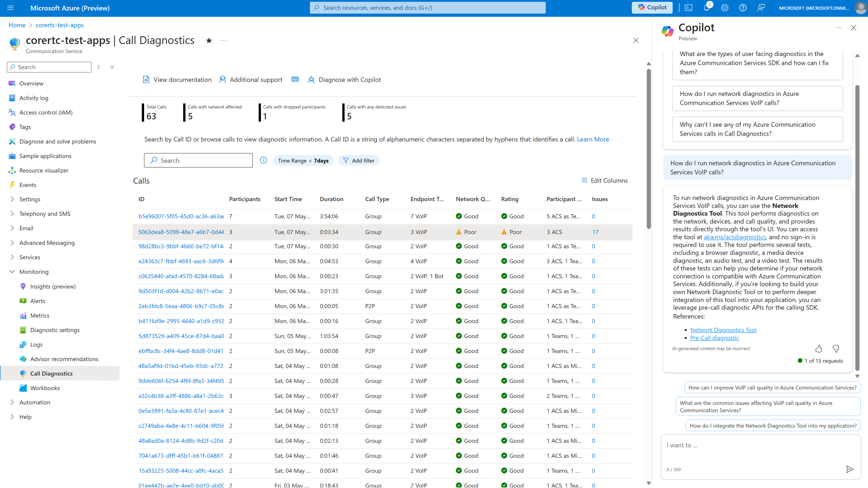Click the Metrics icon under Monitoring
868x488 pixels.
pos(21,315)
